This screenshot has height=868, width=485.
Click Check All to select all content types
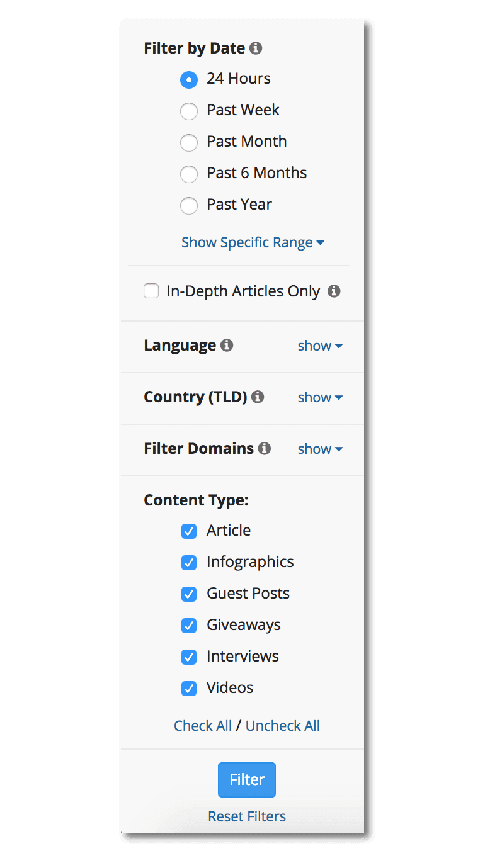coord(203,726)
